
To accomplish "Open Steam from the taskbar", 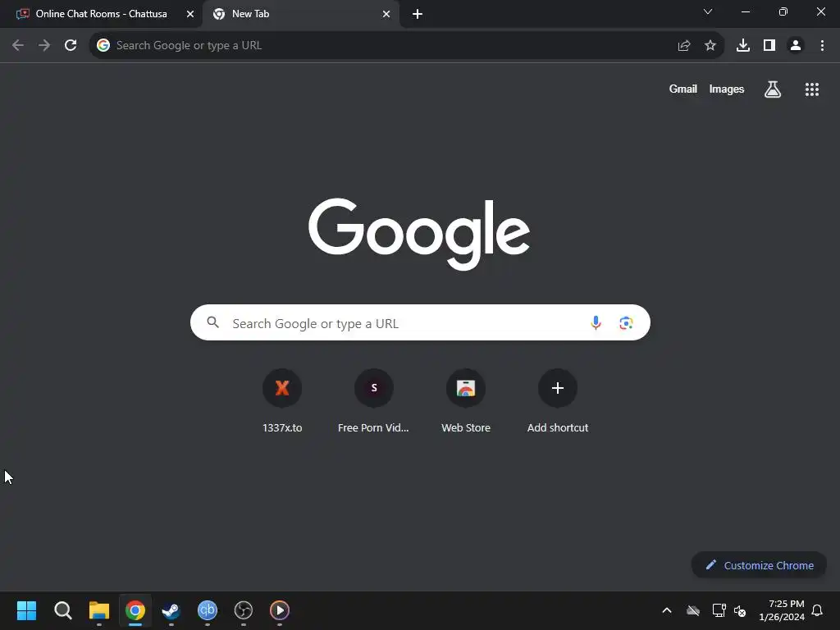I will point(171,610).
